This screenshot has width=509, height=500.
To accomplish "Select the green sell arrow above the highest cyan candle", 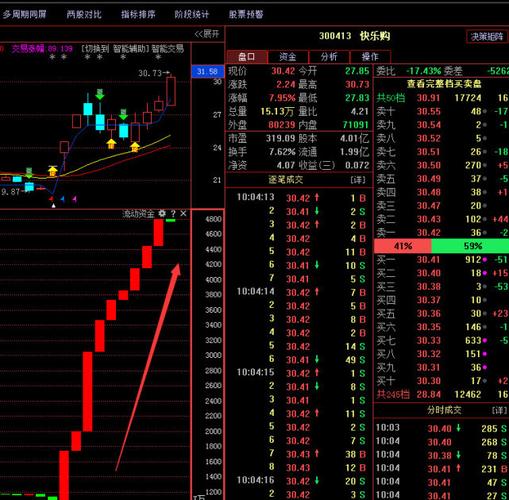I will coord(100,94).
